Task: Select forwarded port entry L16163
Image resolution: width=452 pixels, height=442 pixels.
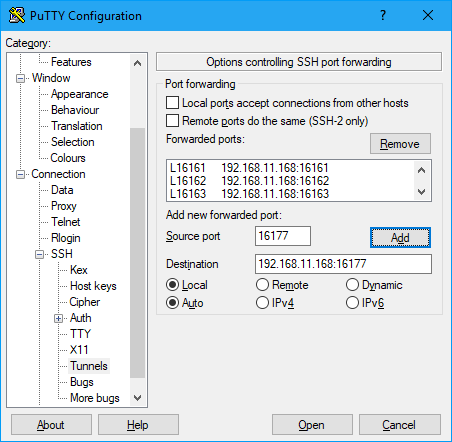Action: pyautogui.click(x=291, y=194)
